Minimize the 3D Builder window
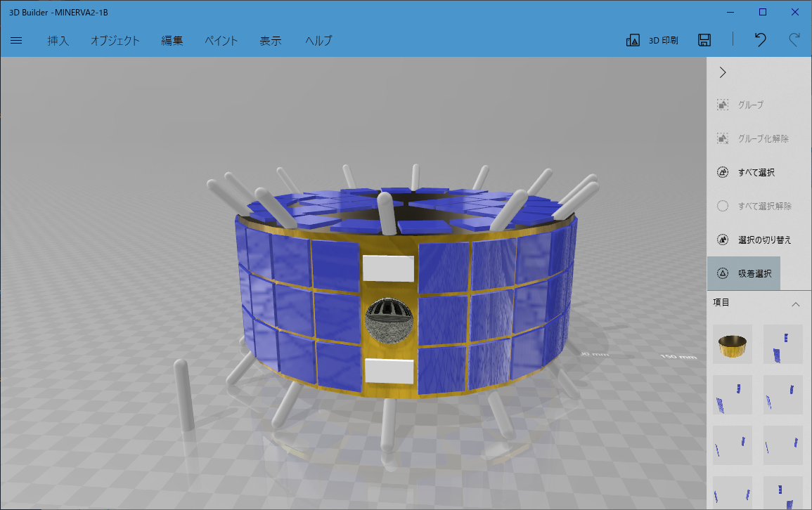Image resolution: width=812 pixels, height=510 pixels. coord(730,12)
